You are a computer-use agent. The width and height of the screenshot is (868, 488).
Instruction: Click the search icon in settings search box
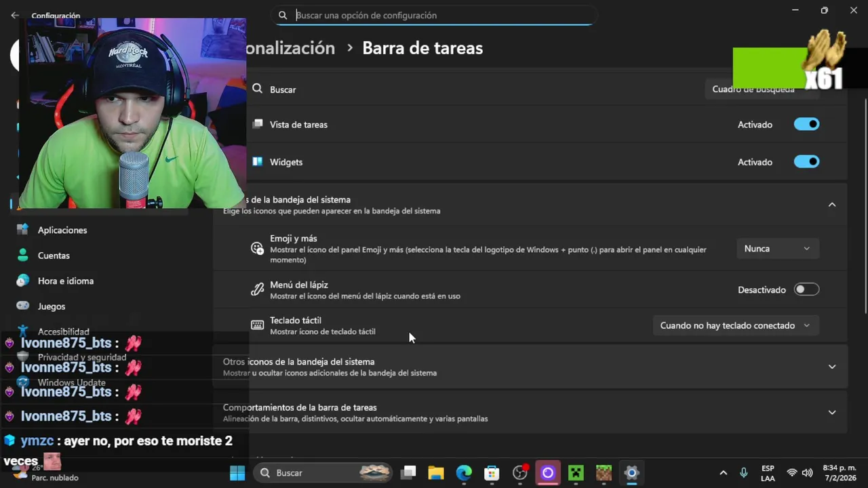click(283, 15)
